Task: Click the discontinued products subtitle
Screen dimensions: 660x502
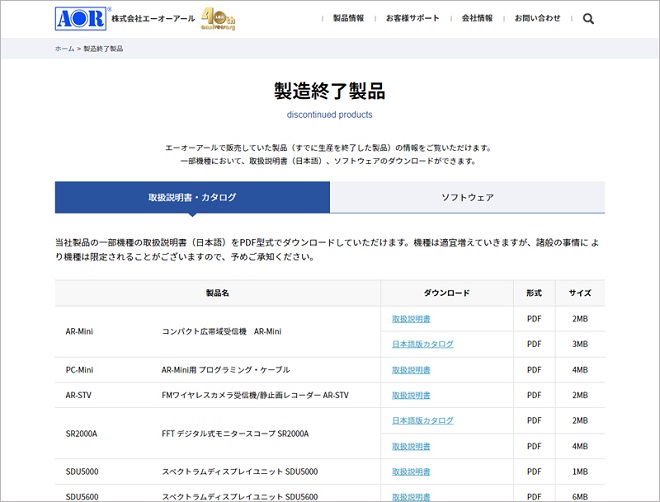Action: (x=330, y=114)
